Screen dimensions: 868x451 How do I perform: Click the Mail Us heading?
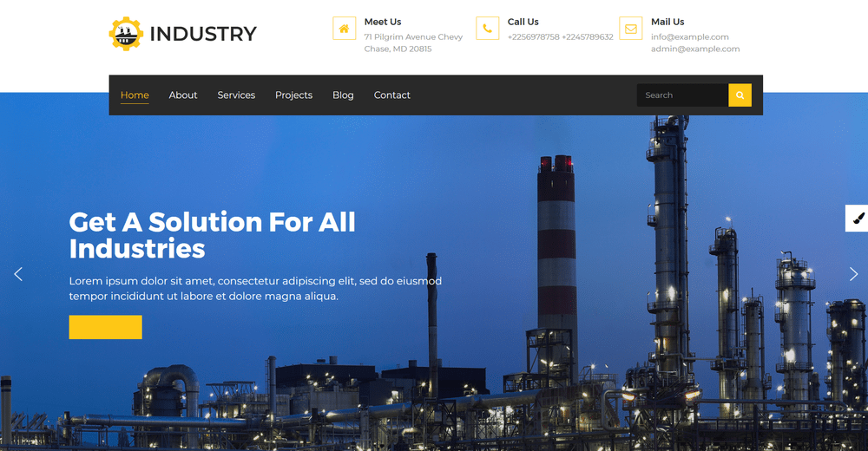point(667,23)
